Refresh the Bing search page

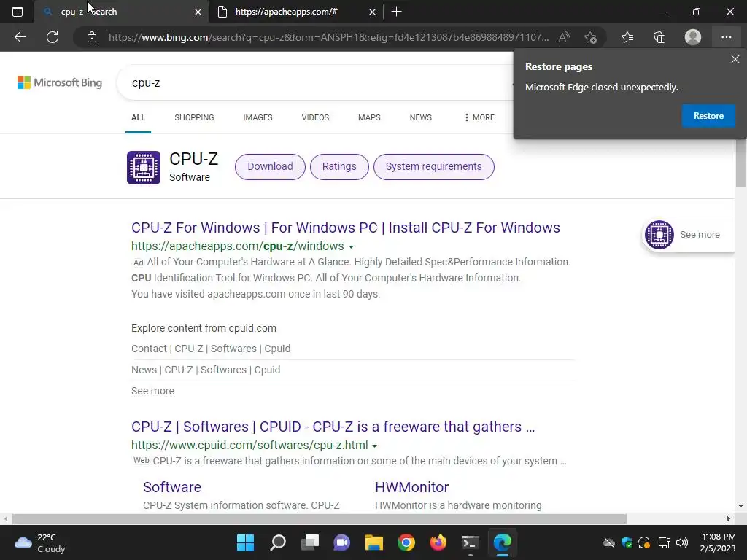click(x=53, y=37)
